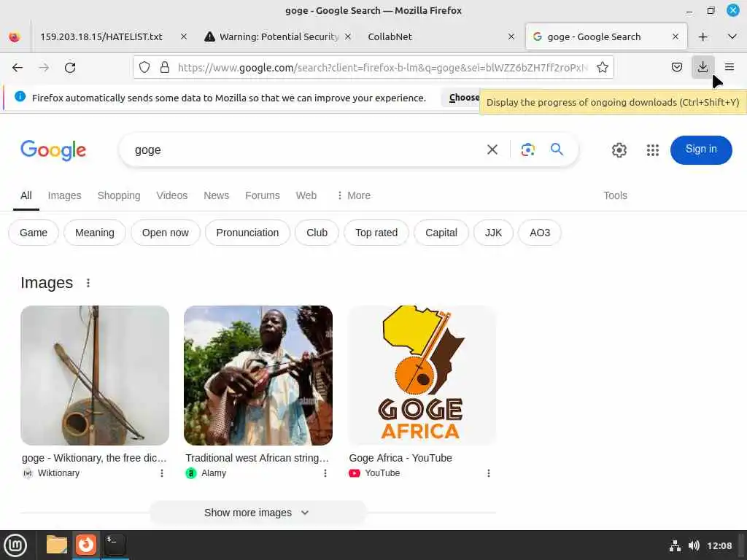This screenshot has width=747, height=560.
Task: Expand Show more images
Action: point(258,513)
